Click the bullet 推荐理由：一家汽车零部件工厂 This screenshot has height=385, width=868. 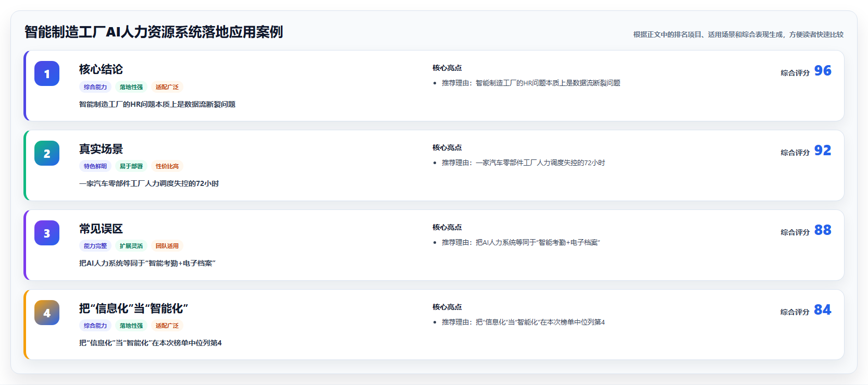tap(523, 163)
